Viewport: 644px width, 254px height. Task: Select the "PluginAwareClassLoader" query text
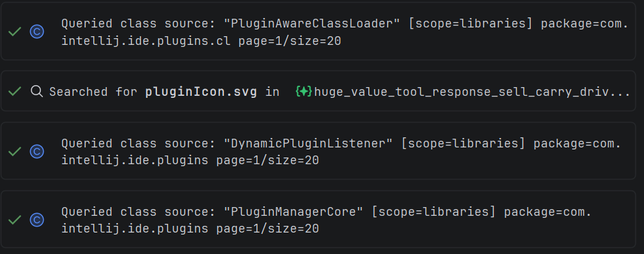click(x=312, y=23)
